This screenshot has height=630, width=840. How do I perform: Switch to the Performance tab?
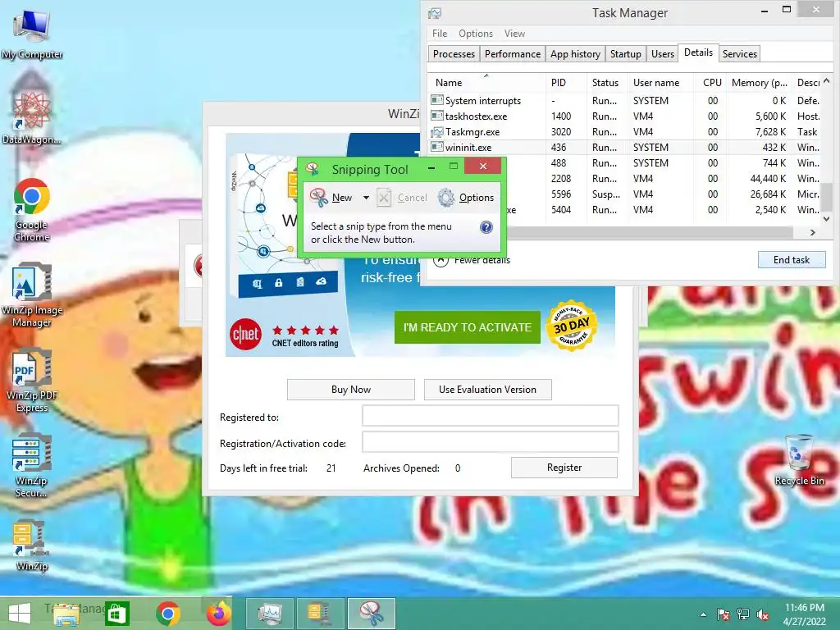point(513,53)
